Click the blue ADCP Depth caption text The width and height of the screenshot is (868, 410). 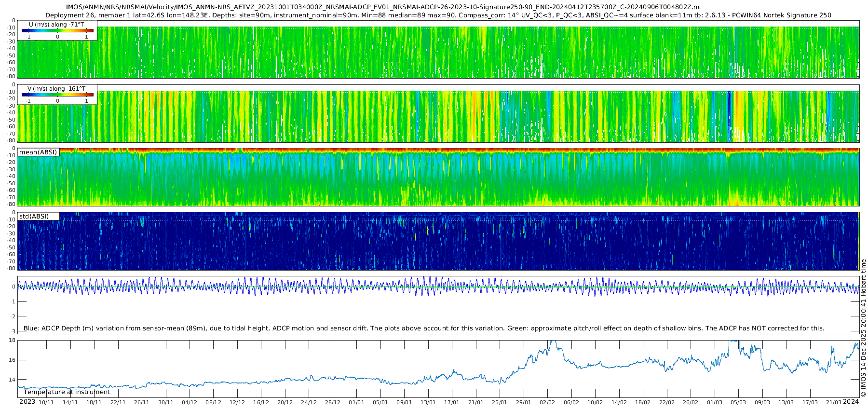(423, 328)
